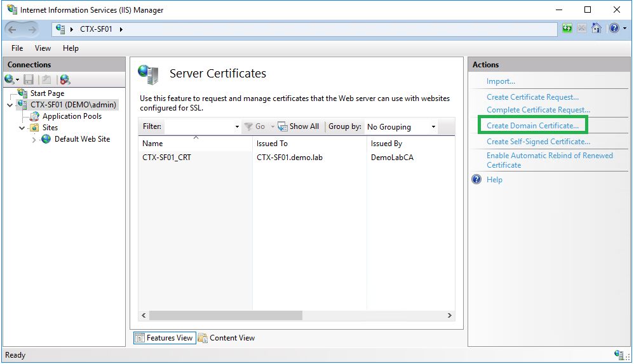Collapse the CTX-SF01 server node
Screen dimensions: 634x364
[x=10, y=105]
